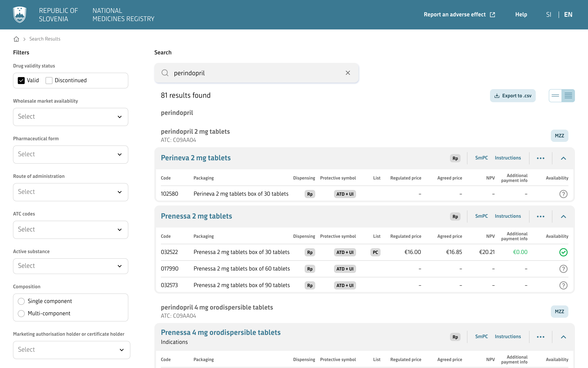This screenshot has height=368, width=588.
Task: Open Report an adverse effect link
Action: point(459,15)
